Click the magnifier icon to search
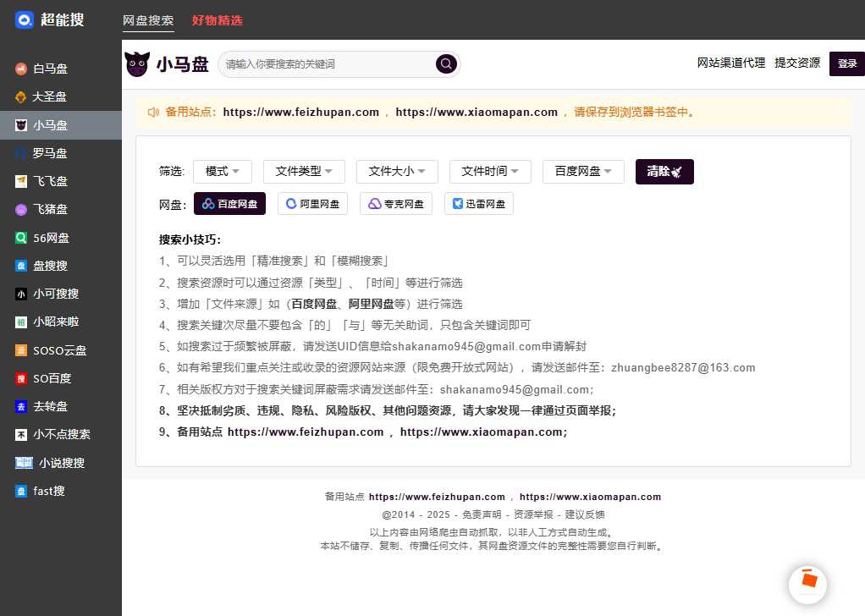This screenshot has height=616, width=865. (x=446, y=63)
